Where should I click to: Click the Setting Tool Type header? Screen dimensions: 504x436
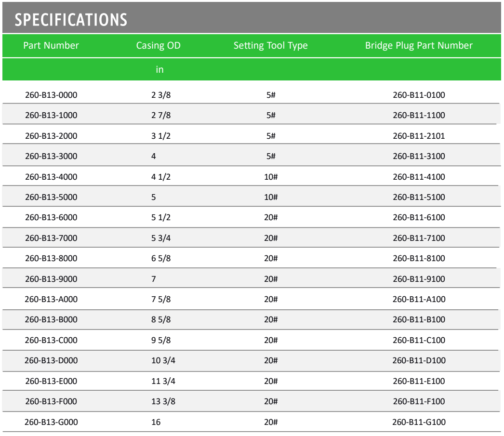[271, 46]
